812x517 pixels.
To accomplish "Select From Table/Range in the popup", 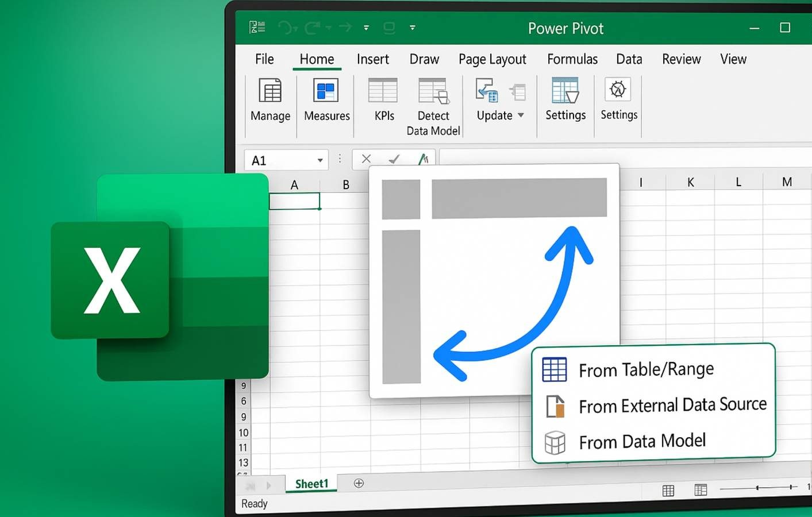I will (x=646, y=370).
